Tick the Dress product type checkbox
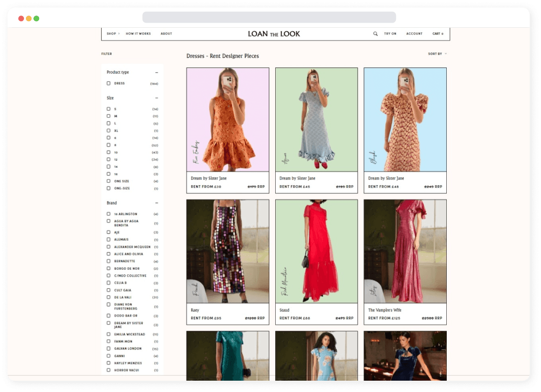This screenshot has height=392, width=541. [x=108, y=83]
